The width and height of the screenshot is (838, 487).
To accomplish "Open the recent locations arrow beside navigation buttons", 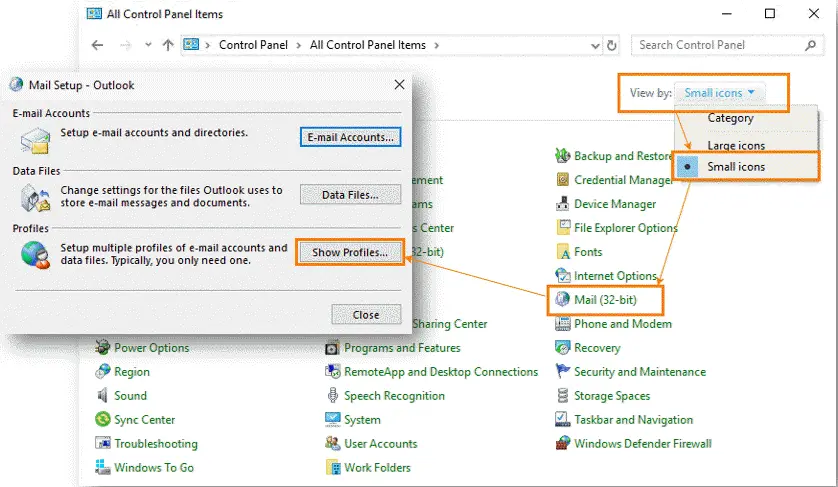I will 147,45.
